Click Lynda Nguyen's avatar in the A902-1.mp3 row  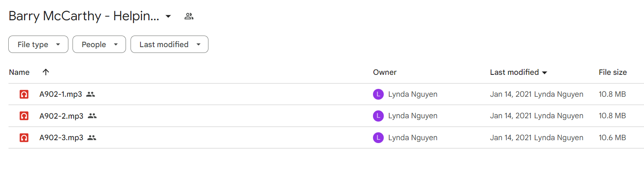378,94
